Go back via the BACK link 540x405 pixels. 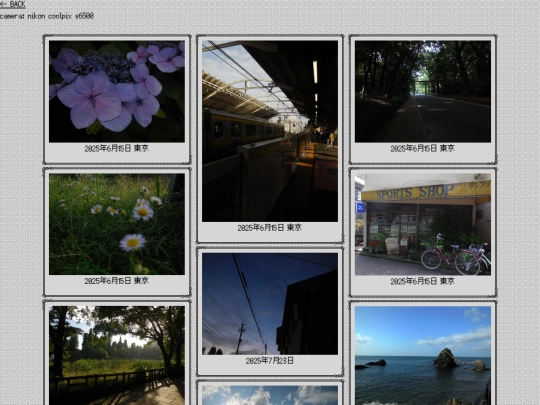pyautogui.click(x=13, y=4)
